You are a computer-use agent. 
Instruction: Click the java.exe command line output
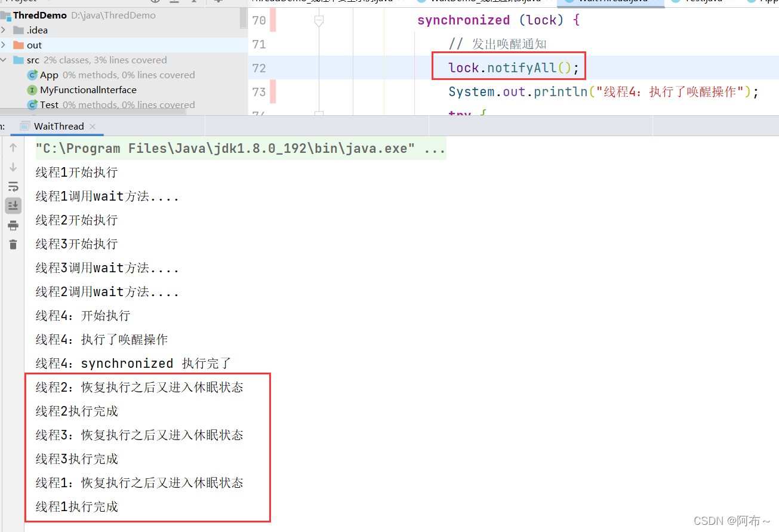241,149
